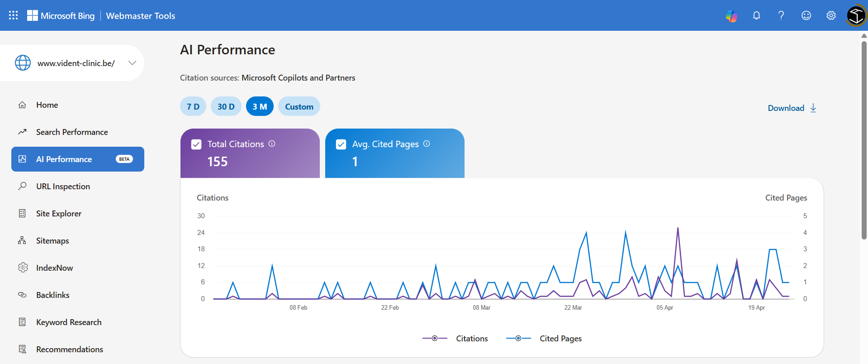
Task: Click the globe icon beside site URL
Action: coord(23,63)
